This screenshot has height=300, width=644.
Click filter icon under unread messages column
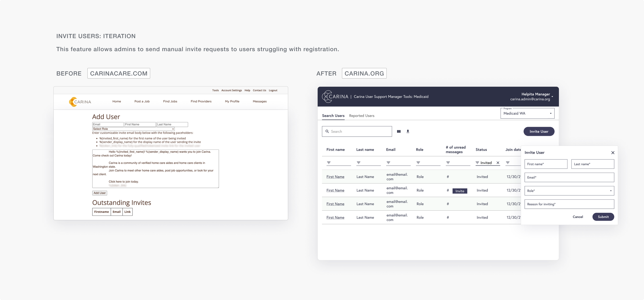tap(448, 163)
